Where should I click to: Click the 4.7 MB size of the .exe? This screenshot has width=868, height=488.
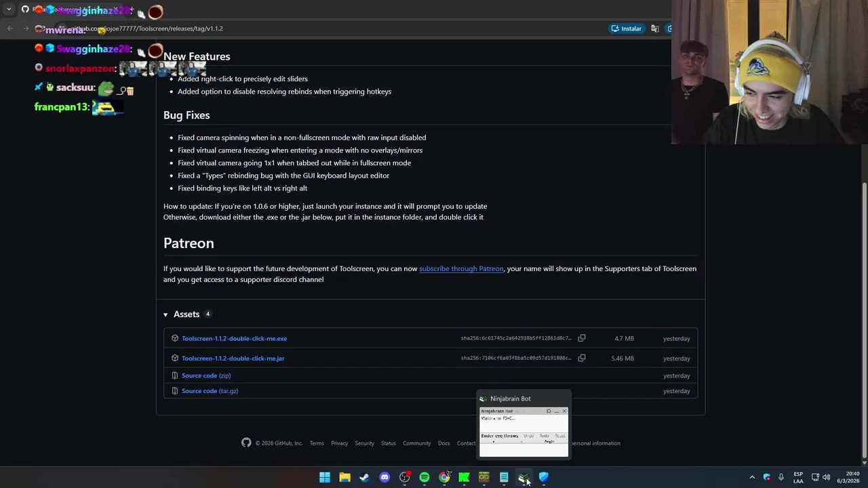tap(624, 338)
